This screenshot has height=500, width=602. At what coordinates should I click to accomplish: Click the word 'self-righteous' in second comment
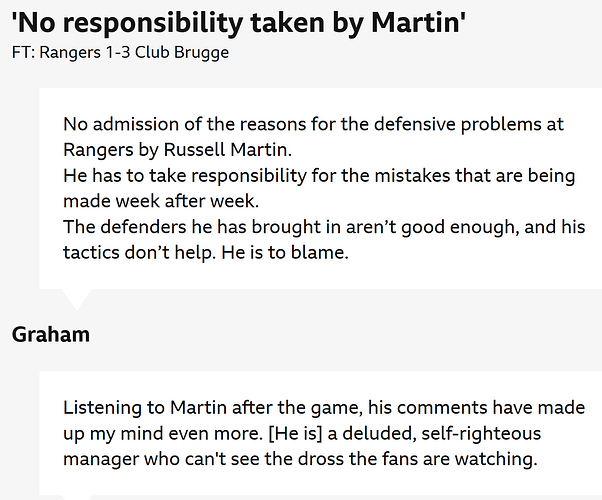click(481, 434)
